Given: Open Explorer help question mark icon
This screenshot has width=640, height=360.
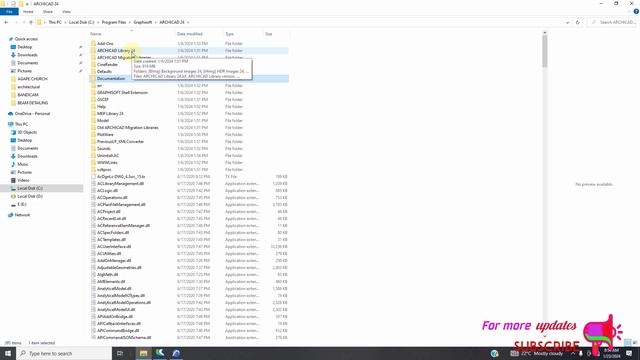Looking at the screenshot, I should pyautogui.click(x=636, y=12).
